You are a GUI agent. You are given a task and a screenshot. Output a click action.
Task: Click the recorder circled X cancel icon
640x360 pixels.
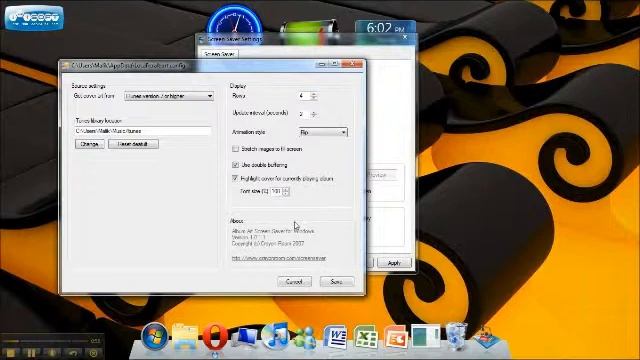[x=93, y=353]
